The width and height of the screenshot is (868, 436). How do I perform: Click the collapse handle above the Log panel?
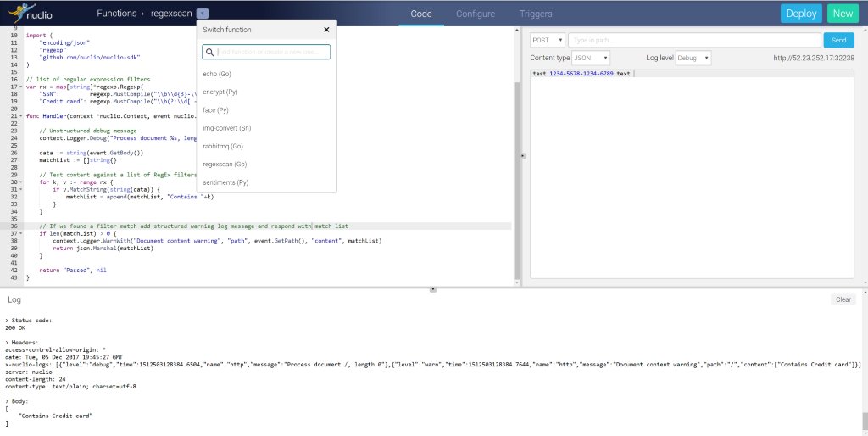click(433, 289)
